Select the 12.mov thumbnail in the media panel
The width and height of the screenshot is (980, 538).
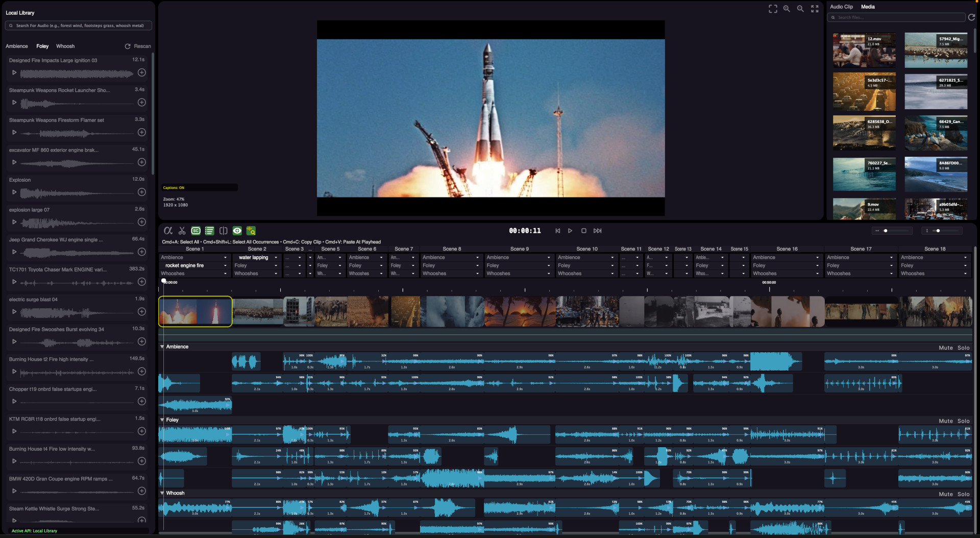tap(864, 50)
